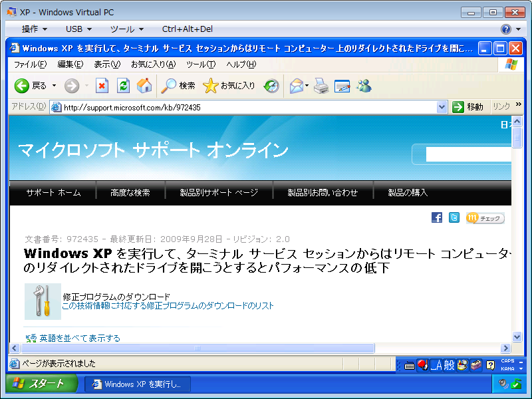Open the Internet Explorer ツール(T) menu
The height and width of the screenshot is (399, 532).
coord(201,64)
